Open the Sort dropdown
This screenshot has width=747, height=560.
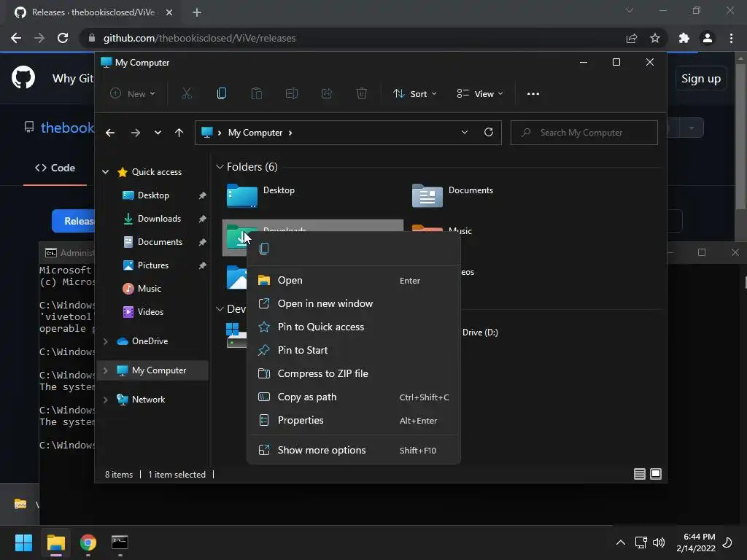414,94
